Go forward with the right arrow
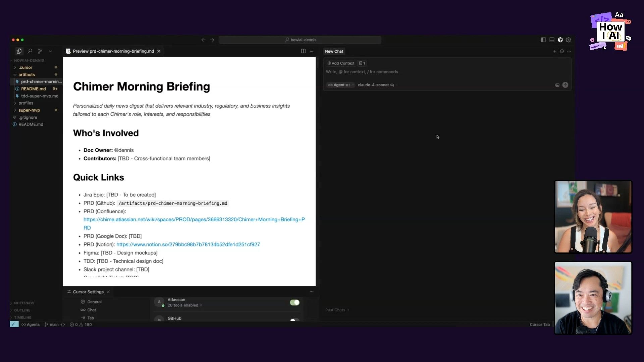644x362 pixels. (x=212, y=40)
